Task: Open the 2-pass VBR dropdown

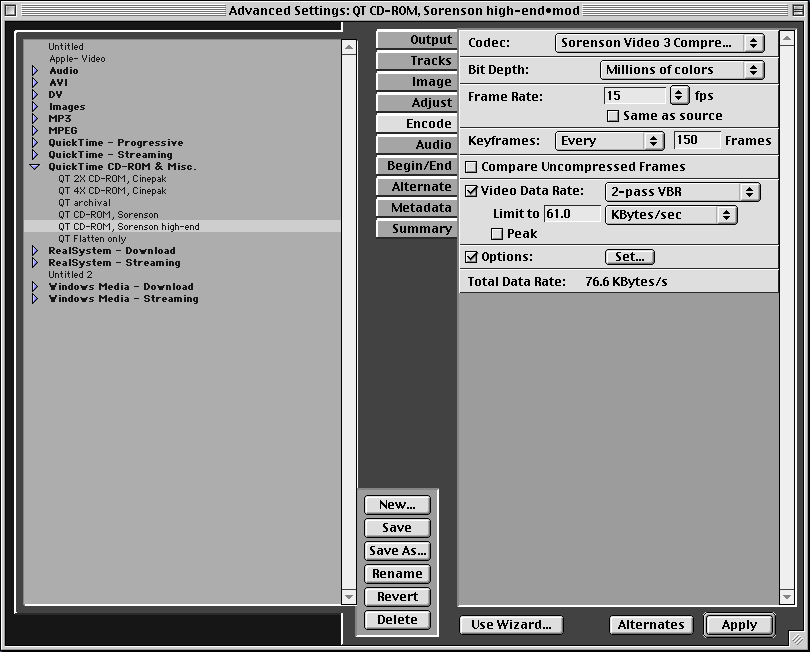Action: [x=682, y=191]
